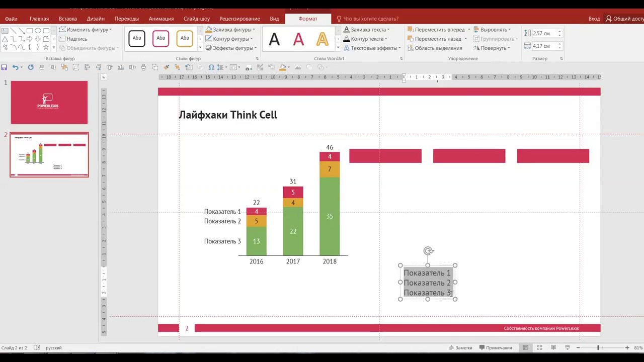Click the spell check icon in status bar
This screenshot has height=362, width=644.
tap(37, 348)
